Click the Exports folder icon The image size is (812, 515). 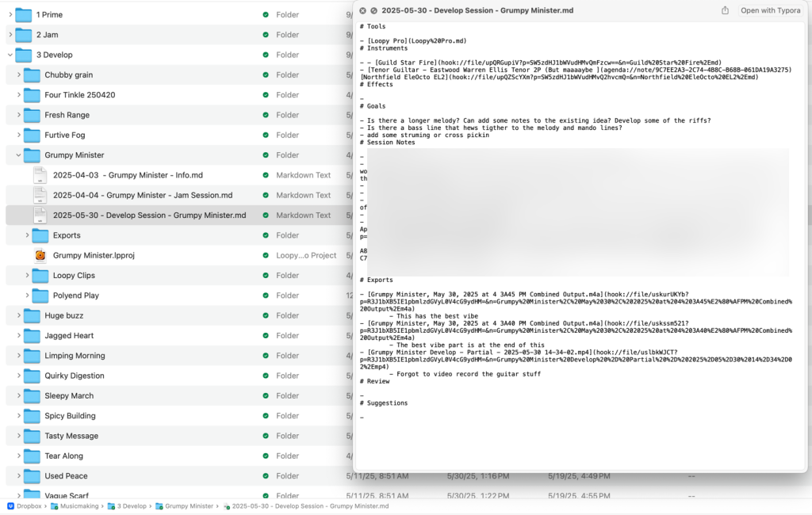tap(40, 235)
